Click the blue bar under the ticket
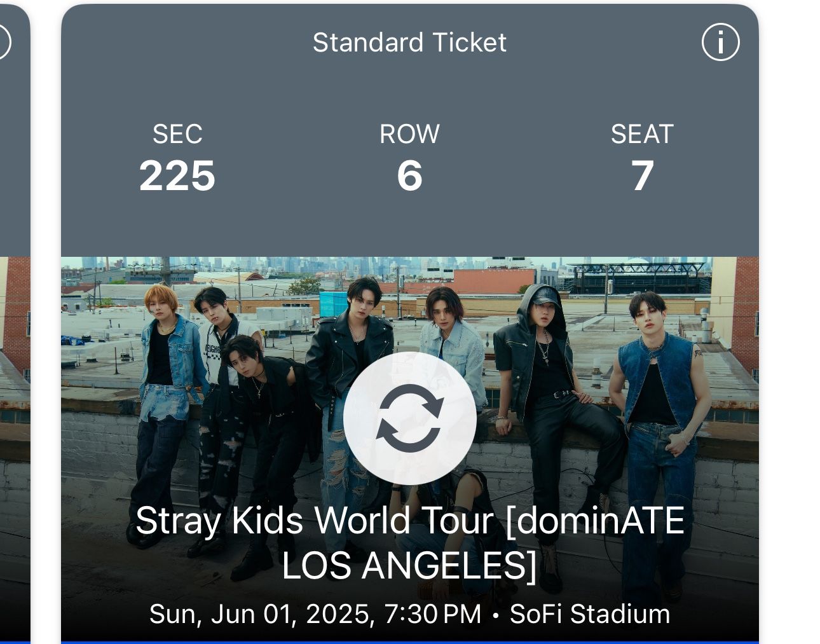 tap(409, 642)
